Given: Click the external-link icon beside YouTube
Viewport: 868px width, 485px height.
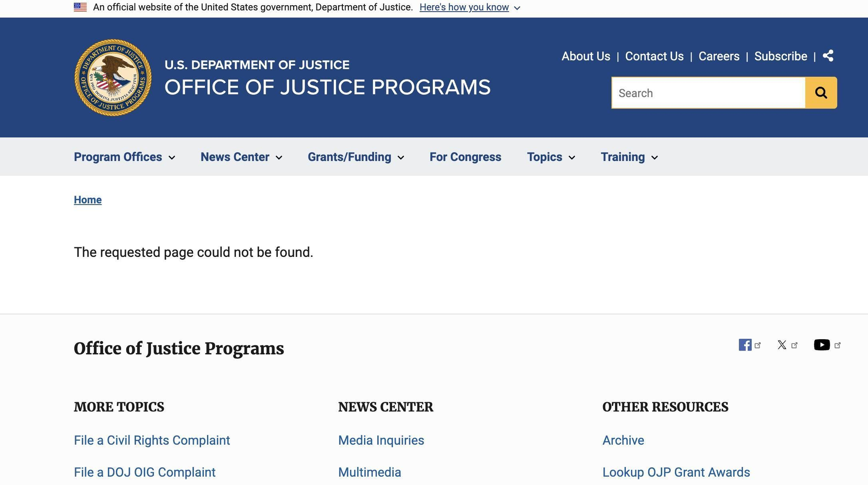Looking at the screenshot, I should point(837,344).
